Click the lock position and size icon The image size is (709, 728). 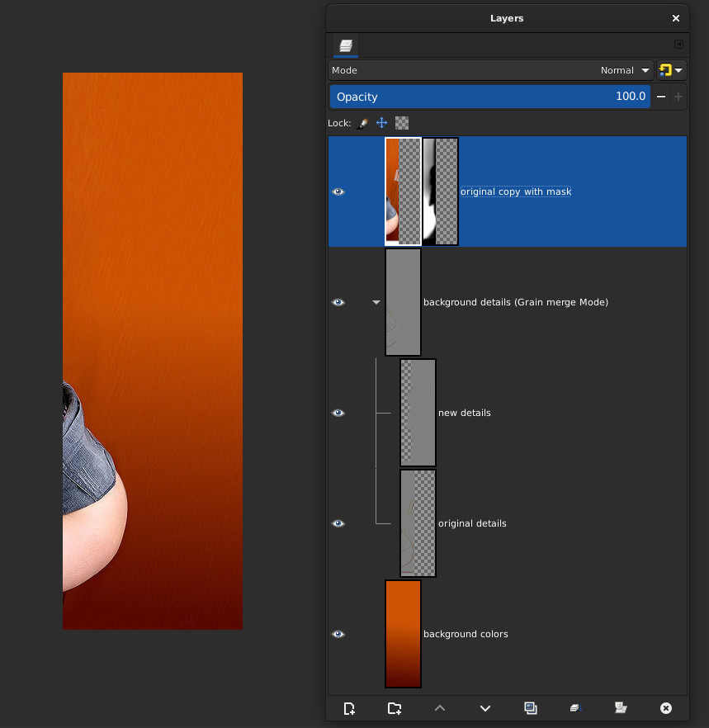click(381, 123)
